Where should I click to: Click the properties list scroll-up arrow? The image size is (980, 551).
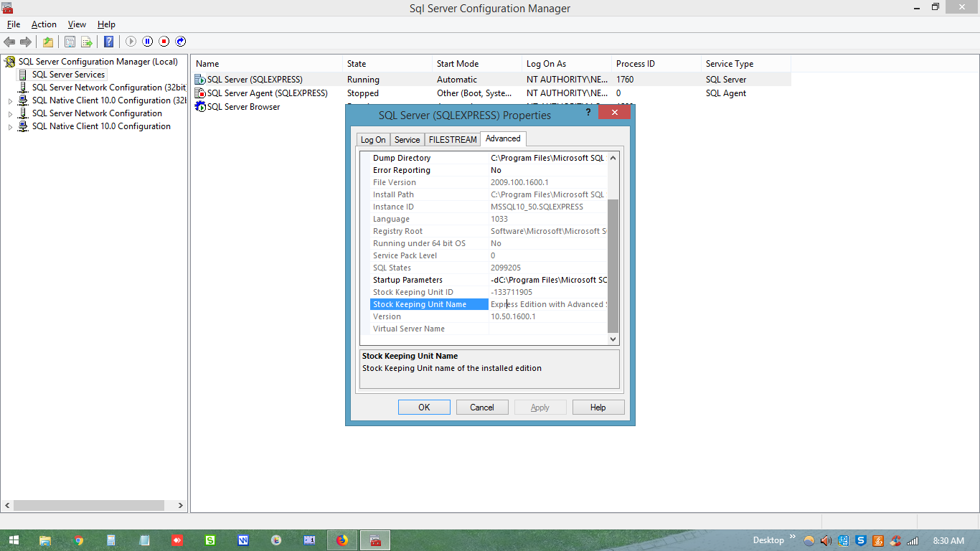[613, 158]
